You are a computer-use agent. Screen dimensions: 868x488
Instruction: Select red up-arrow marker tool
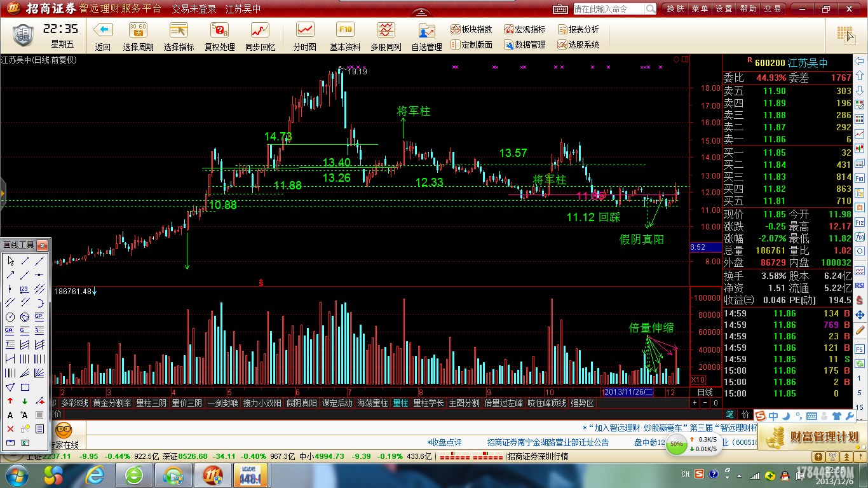pyautogui.click(x=10, y=401)
